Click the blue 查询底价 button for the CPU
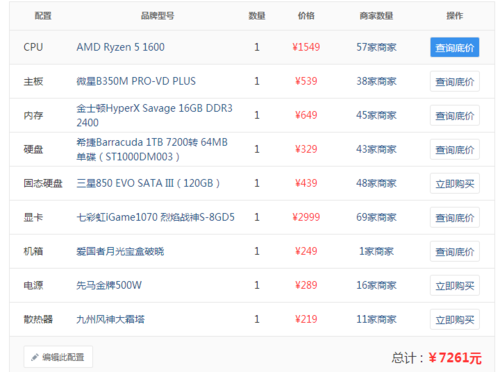 click(x=455, y=47)
